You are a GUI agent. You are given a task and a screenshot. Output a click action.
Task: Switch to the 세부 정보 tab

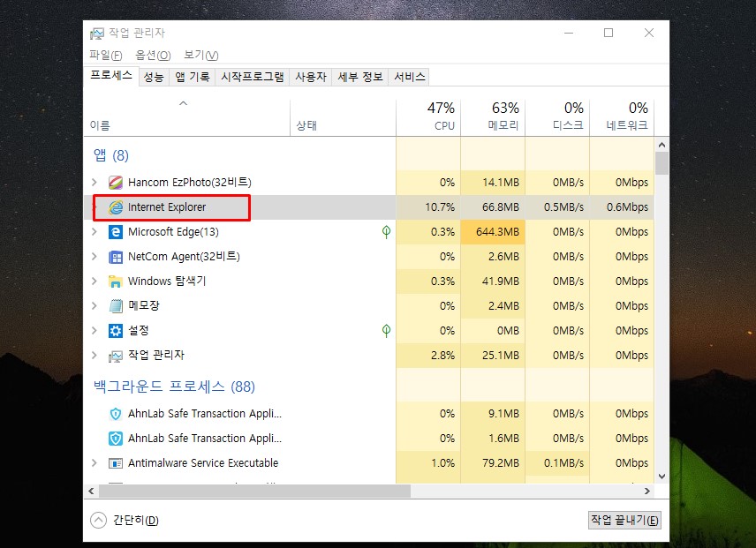[359, 77]
